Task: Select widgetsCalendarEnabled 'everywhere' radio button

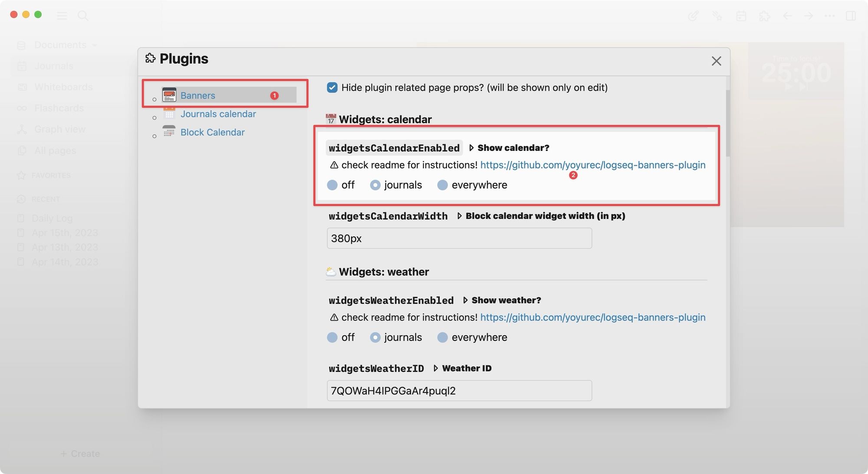Action: (441, 184)
